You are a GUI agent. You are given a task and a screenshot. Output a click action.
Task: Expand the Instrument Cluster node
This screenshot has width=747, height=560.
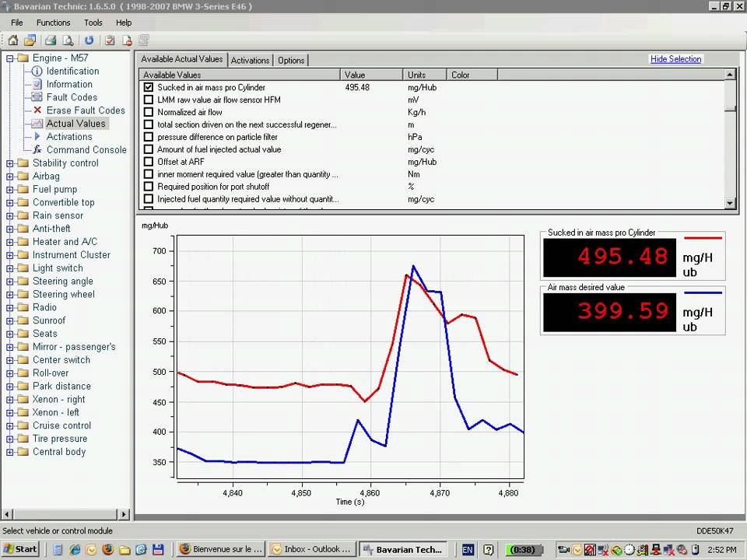click(x=9, y=255)
